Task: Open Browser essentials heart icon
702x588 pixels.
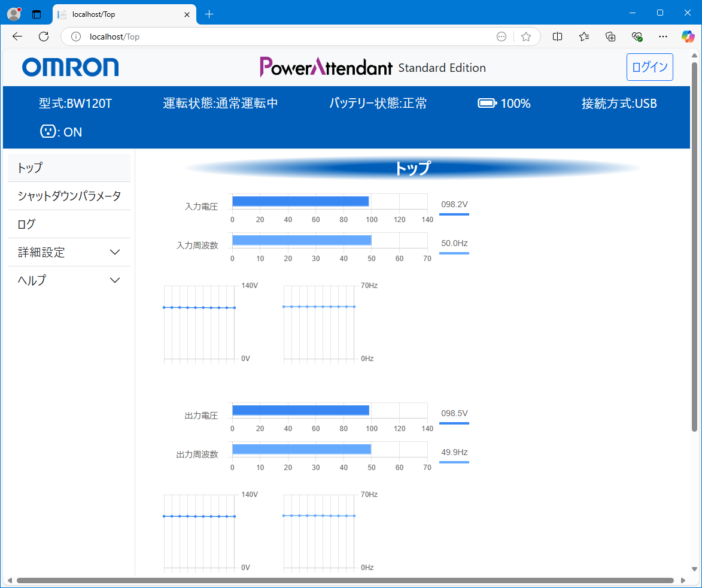Action: (x=637, y=37)
